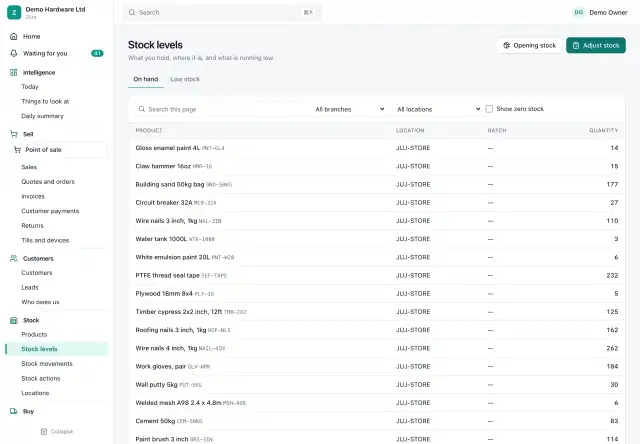640x444 pixels.
Task: Select Plywood 18mm 8x4 row
Action: coord(376,293)
